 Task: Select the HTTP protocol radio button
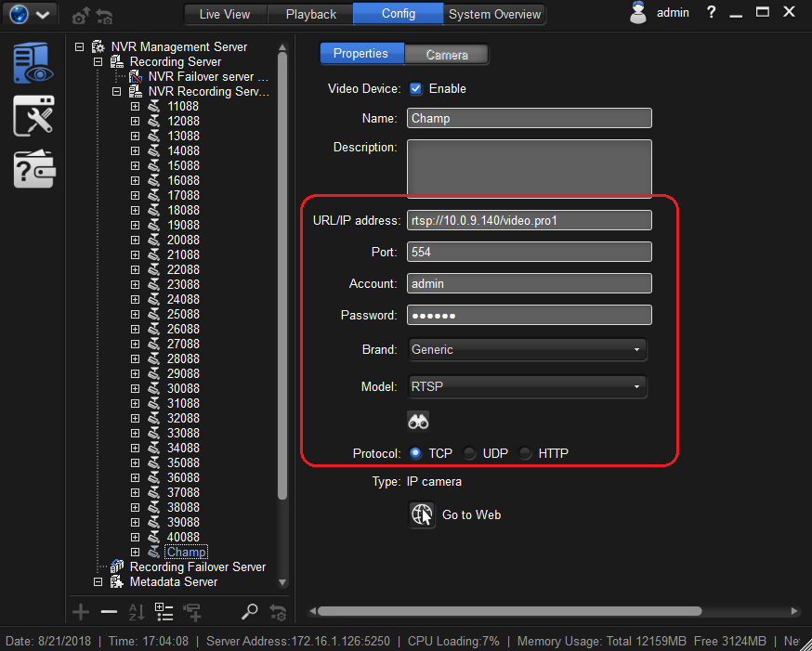[526, 453]
